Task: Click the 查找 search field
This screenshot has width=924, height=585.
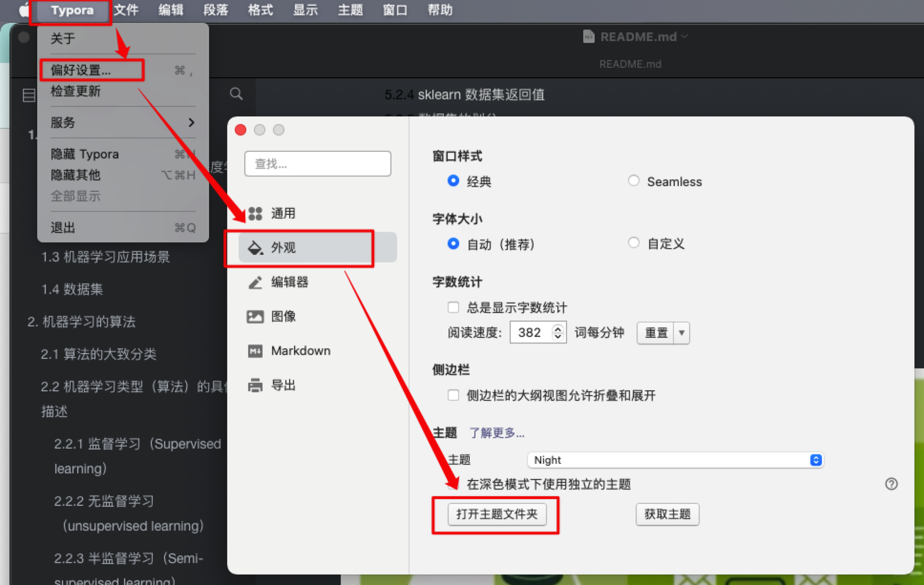Action: tap(317, 163)
